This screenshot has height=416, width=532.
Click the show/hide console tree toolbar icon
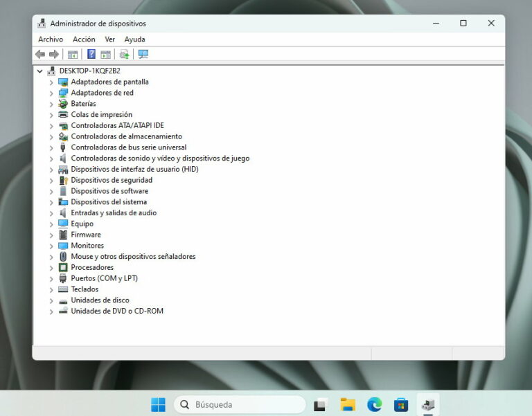[73, 54]
